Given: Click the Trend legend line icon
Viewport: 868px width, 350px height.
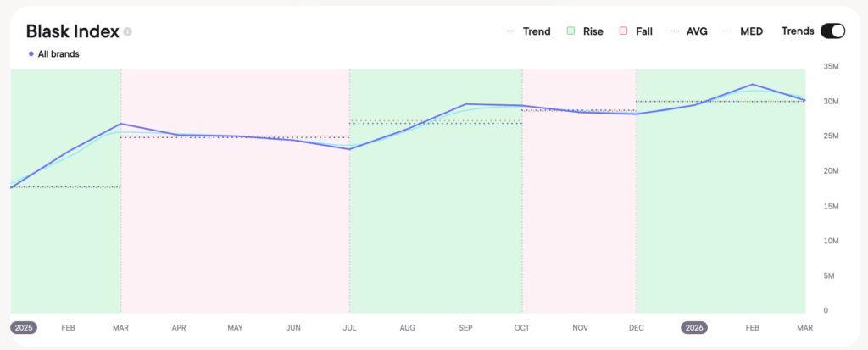Looking at the screenshot, I should (x=511, y=31).
